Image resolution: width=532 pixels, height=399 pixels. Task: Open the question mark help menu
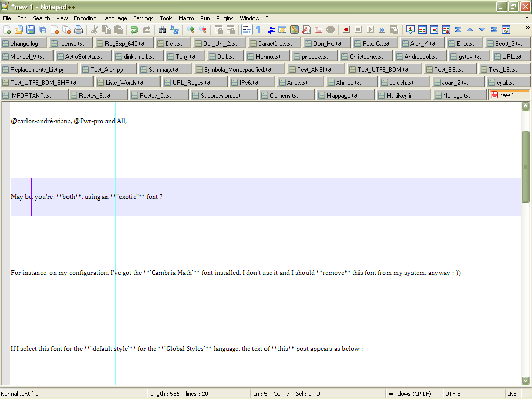267,18
